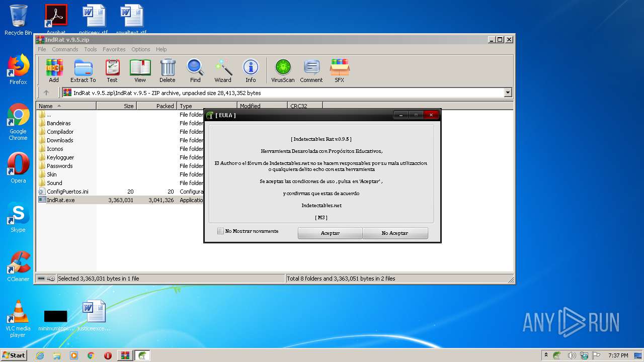Click the Delete trash icon in WinRAR
The image size is (644, 362).
coord(168,70)
